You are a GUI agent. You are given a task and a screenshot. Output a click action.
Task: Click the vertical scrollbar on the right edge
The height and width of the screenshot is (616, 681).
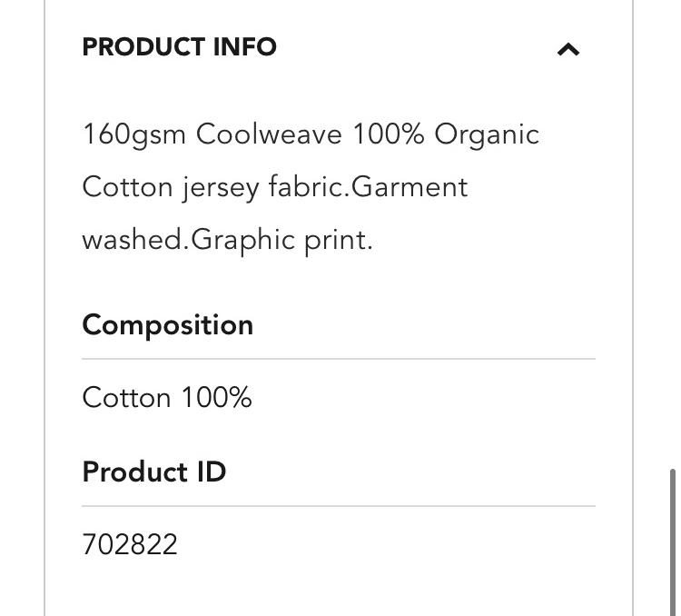point(673,536)
